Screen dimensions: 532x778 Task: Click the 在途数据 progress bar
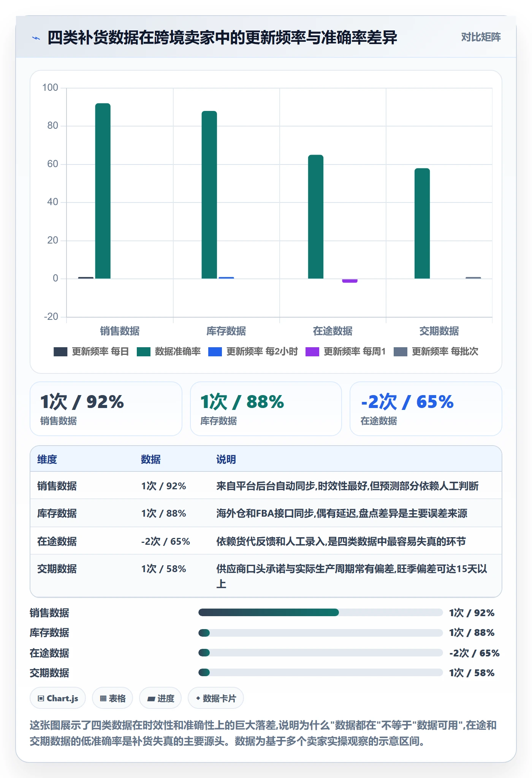click(x=320, y=653)
